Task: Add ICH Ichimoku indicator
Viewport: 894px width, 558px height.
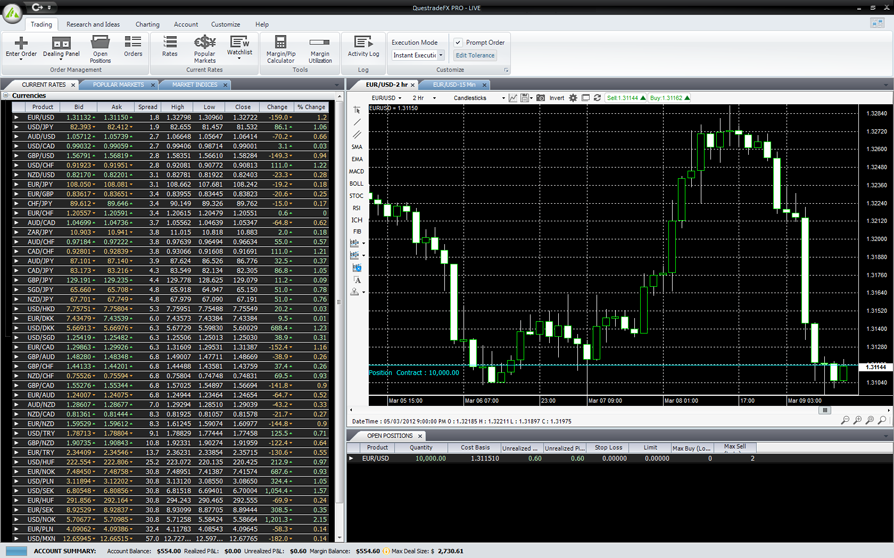Action: pos(357,220)
